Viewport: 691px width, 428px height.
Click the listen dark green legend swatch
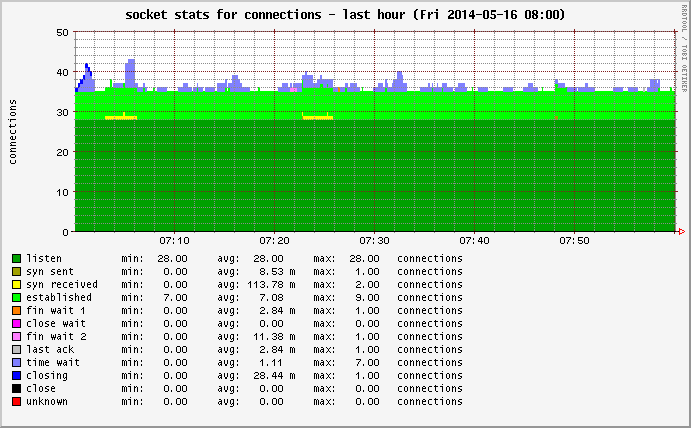(16, 258)
